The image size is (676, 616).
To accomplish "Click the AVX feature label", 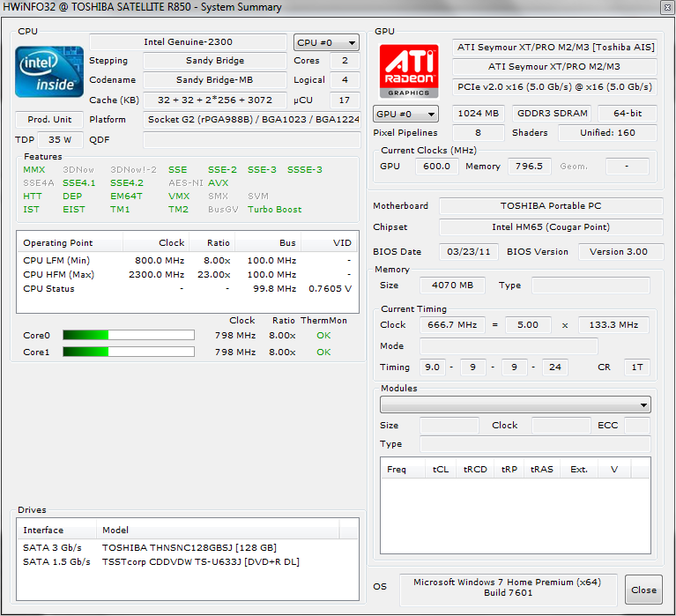I will [x=219, y=182].
